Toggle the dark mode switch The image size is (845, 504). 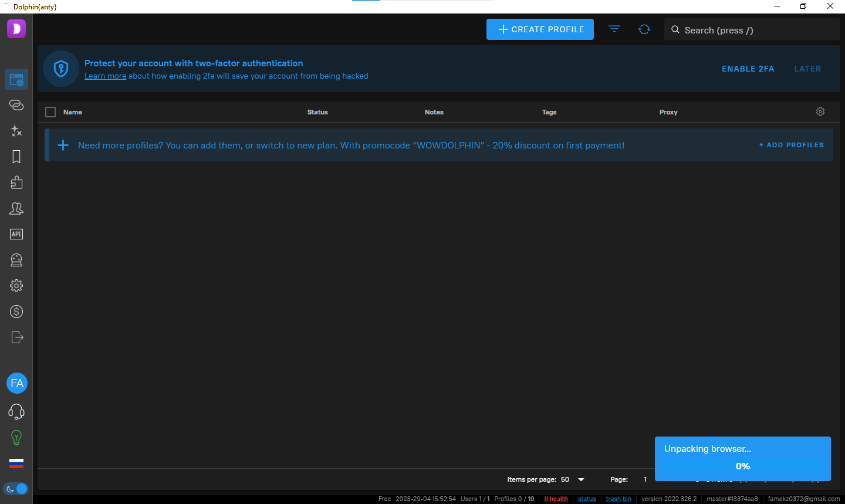click(x=16, y=488)
